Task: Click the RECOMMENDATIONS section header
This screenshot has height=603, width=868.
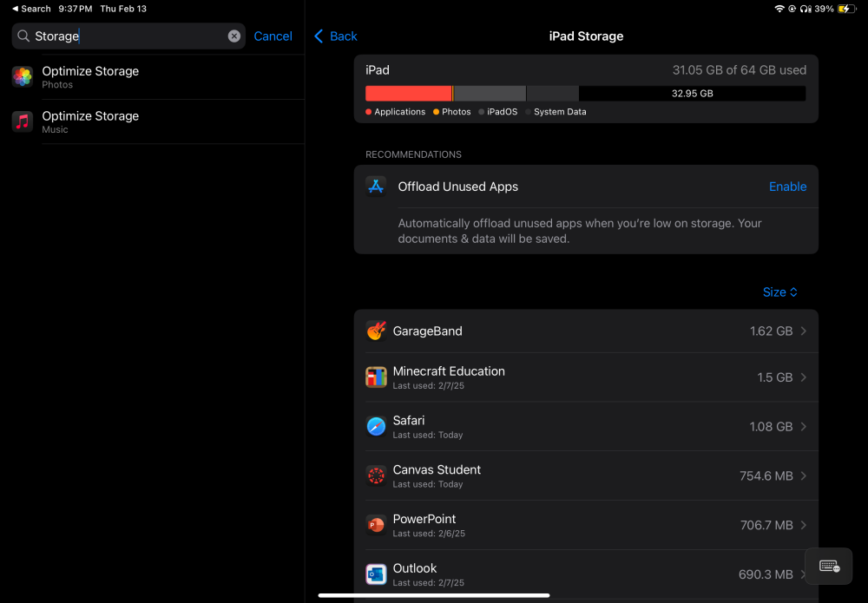Action: (413, 154)
